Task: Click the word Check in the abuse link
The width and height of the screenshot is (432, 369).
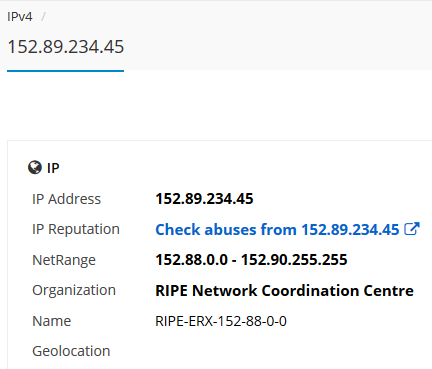Action: [178, 229]
